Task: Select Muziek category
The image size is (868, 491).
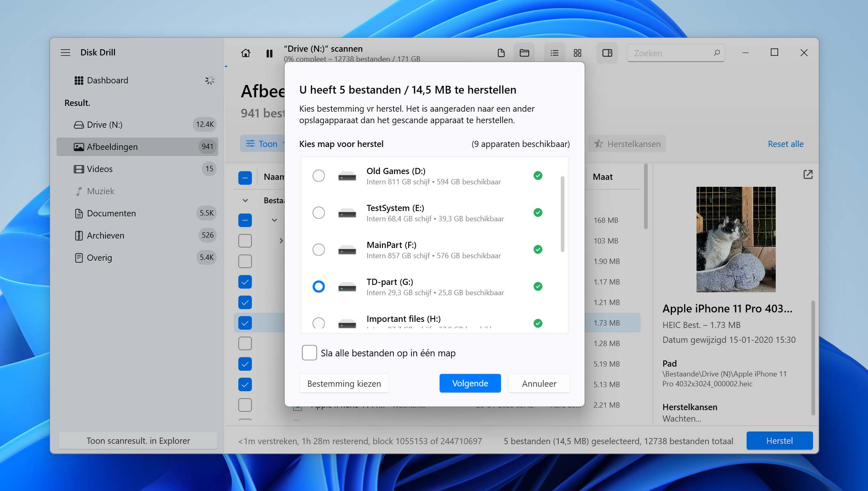Action: (x=137, y=191)
